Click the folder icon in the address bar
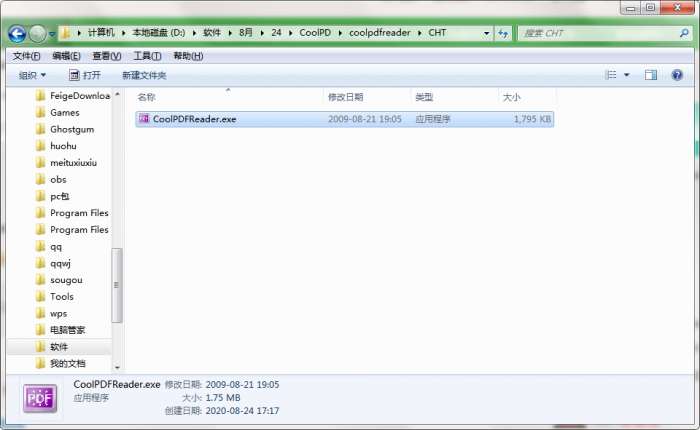Image resolution: width=700 pixels, height=430 pixels. pyautogui.click(x=66, y=33)
